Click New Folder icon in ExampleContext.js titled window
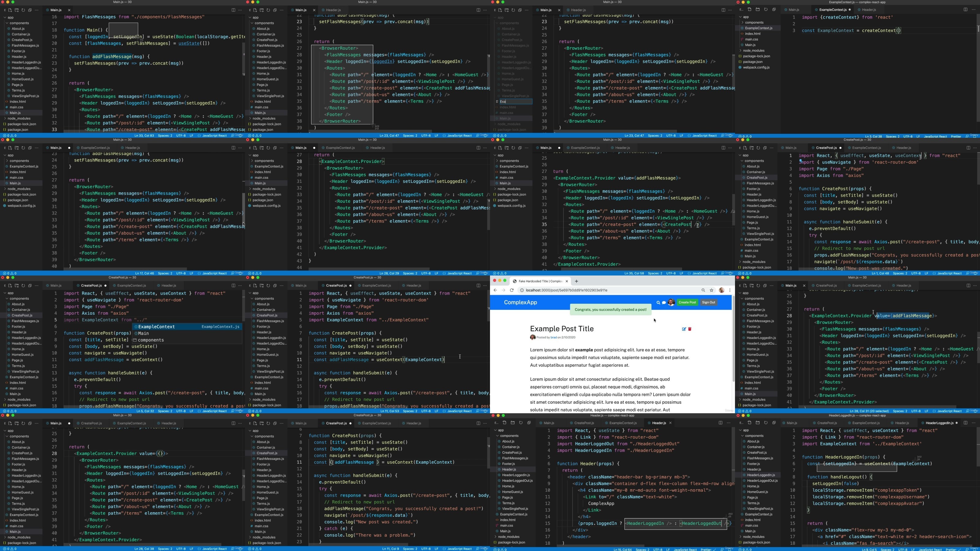The height and width of the screenshot is (551, 980). pos(757,9)
